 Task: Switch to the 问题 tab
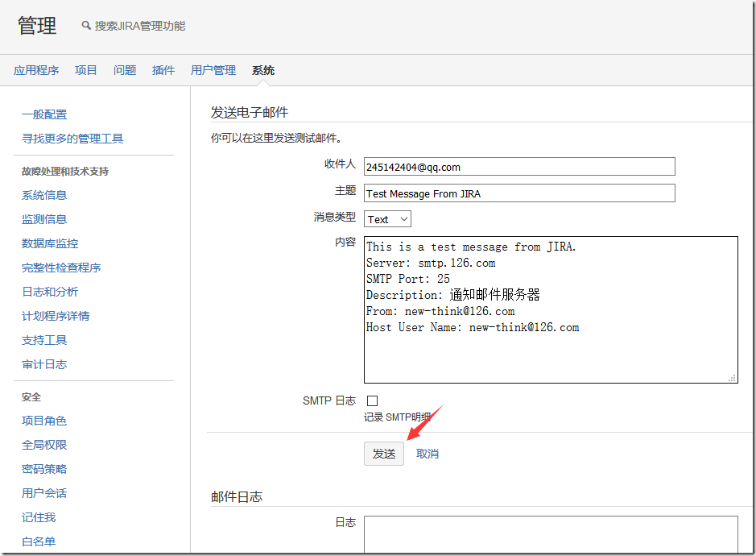pos(125,70)
